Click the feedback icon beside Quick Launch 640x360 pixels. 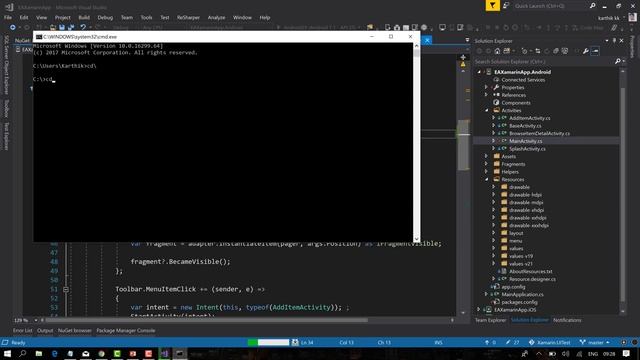(x=506, y=6)
